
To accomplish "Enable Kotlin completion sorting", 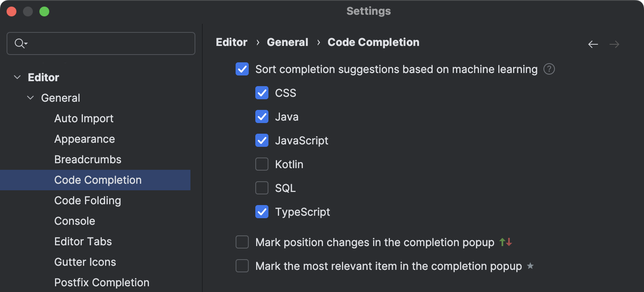I will (x=262, y=164).
